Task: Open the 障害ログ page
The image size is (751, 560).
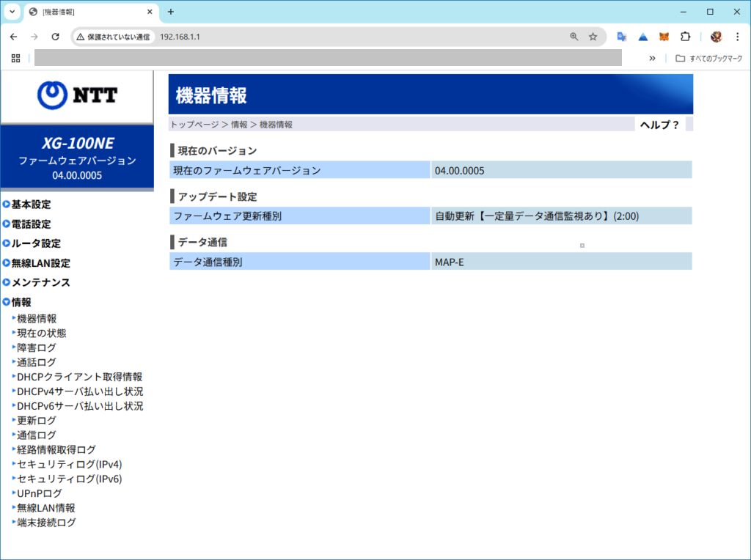Action: pyautogui.click(x=37, y=347)
